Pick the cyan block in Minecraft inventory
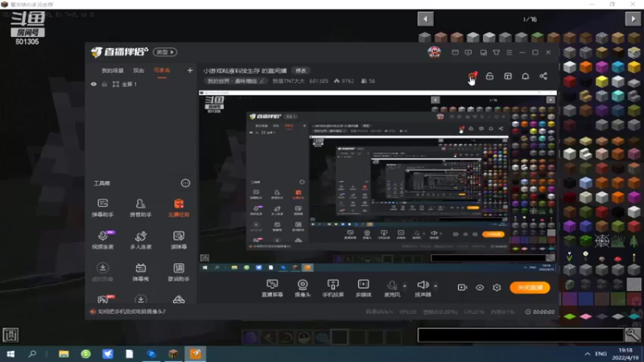Viewport: 644px width, 362px height. pos(617,67)
